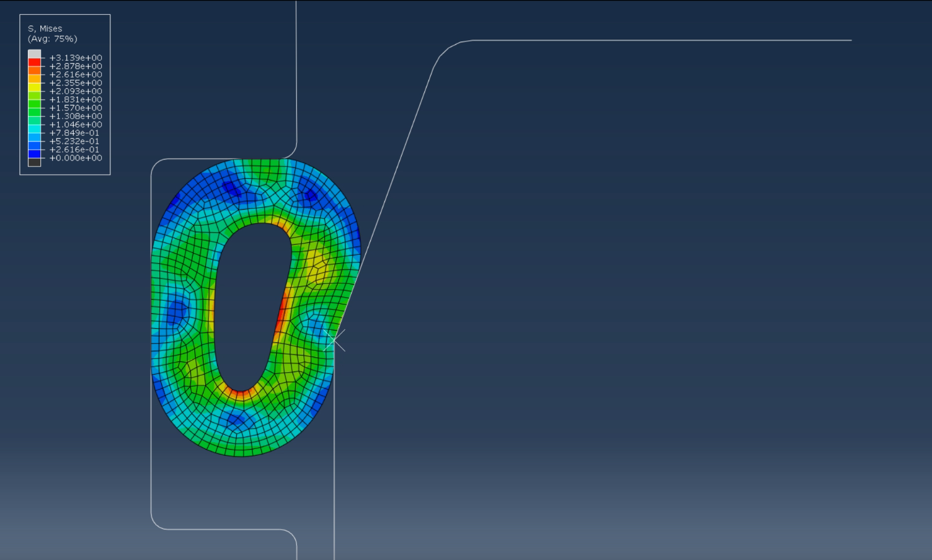Click the red legend color swatch
This screenshot has height=560, width=932.
click(34, 62)
